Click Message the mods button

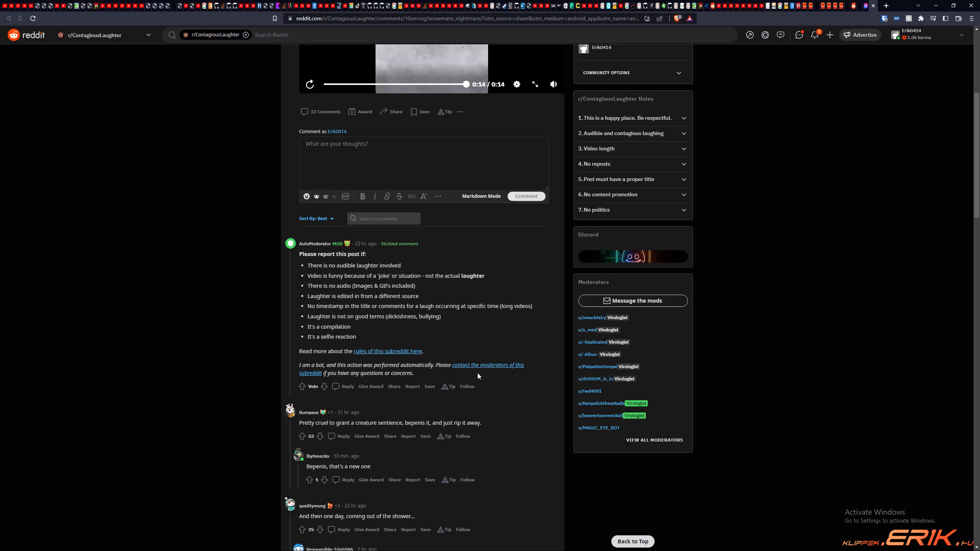[x=633, y=301]
